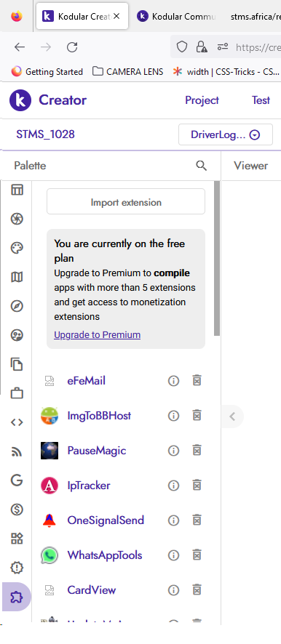Open the Storage files category icon

[x=17, y=364]
